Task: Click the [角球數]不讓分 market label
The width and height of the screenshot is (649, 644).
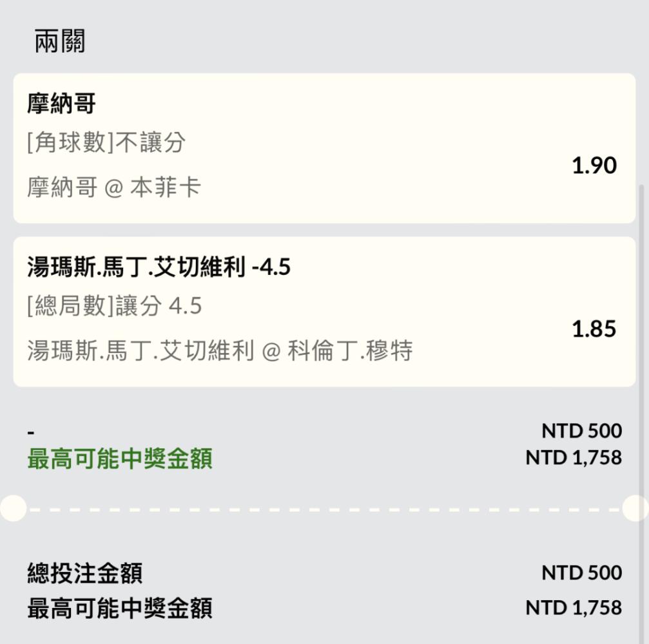Action: point(106,143)
